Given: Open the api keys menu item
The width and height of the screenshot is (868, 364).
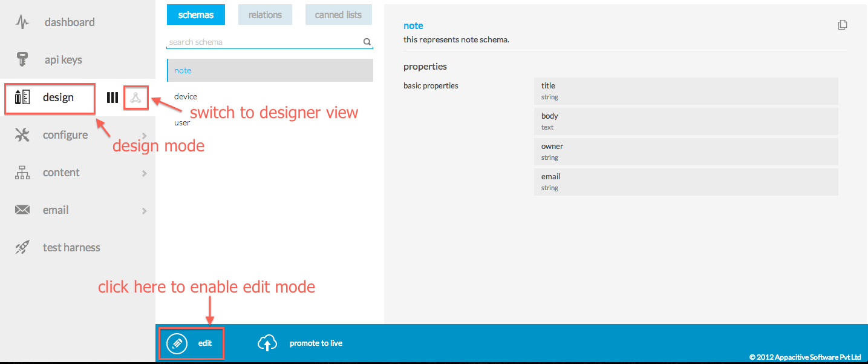Looking at the screenshot, I should (x=64, y=60).
